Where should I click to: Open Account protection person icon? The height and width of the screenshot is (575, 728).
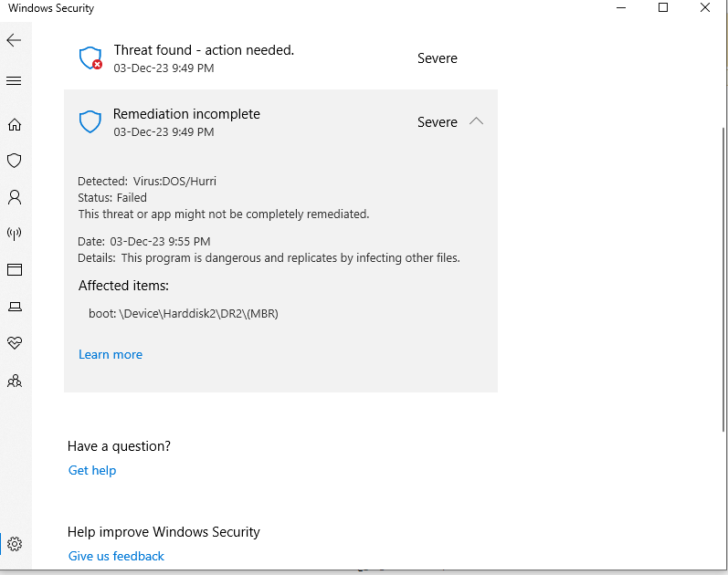(x=15, y=197)
